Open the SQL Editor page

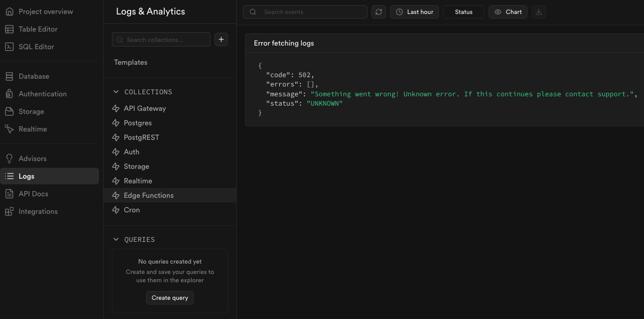tap(36, 47)
